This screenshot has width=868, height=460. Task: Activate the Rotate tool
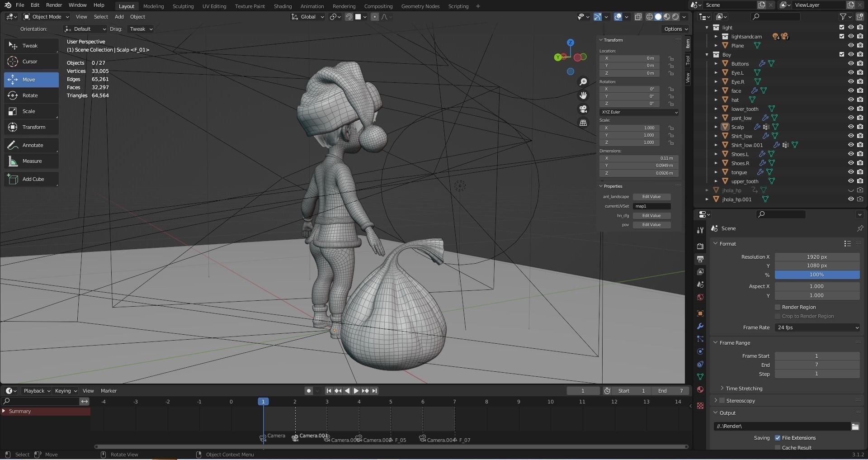[31, 95]
